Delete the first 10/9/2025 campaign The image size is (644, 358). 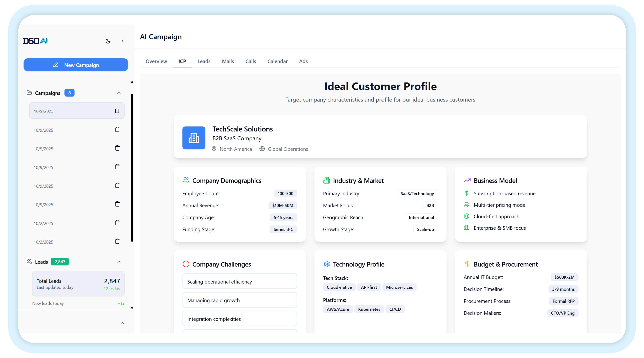click(117, 110)
